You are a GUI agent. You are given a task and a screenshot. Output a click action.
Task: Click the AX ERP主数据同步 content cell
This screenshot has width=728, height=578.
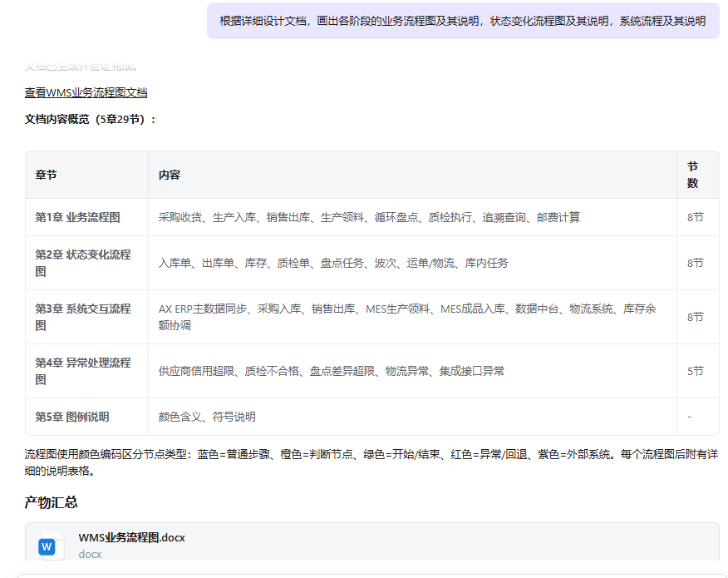point(407,317)
